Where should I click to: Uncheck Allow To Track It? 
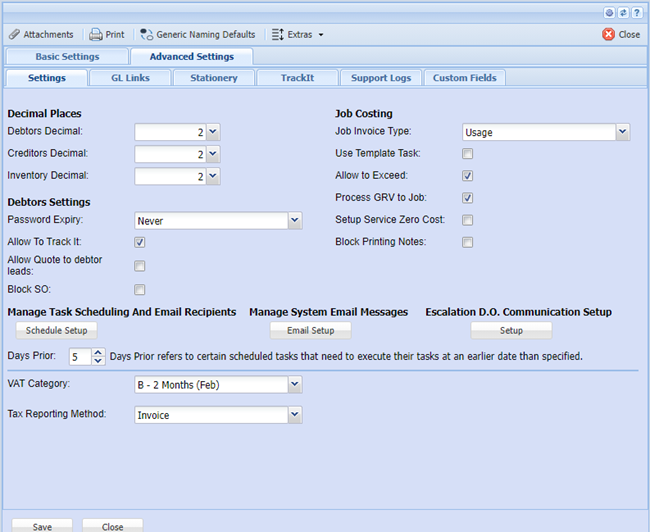click(140, 242)
